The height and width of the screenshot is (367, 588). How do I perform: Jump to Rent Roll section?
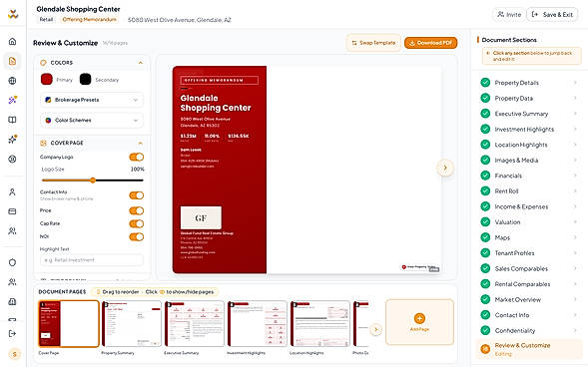coord(529,191)
